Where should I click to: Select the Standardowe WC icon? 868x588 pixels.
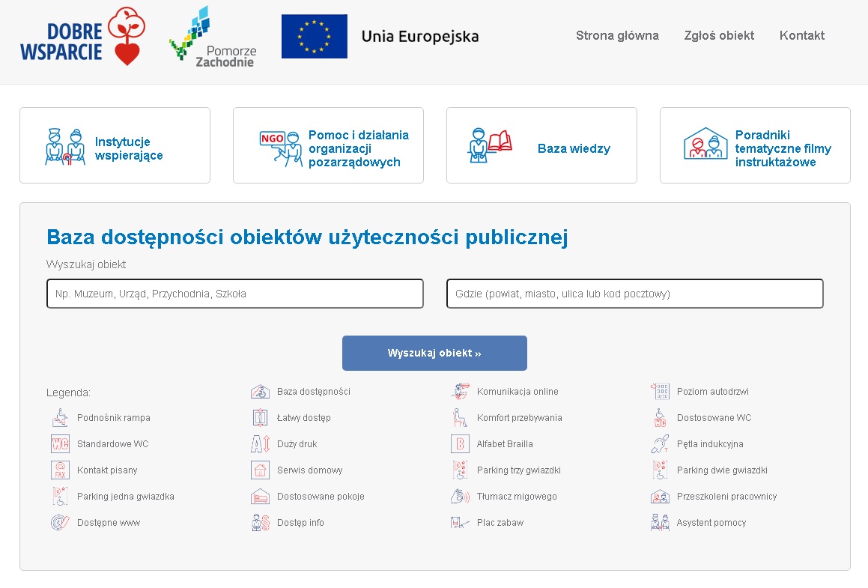pos(61,443)
